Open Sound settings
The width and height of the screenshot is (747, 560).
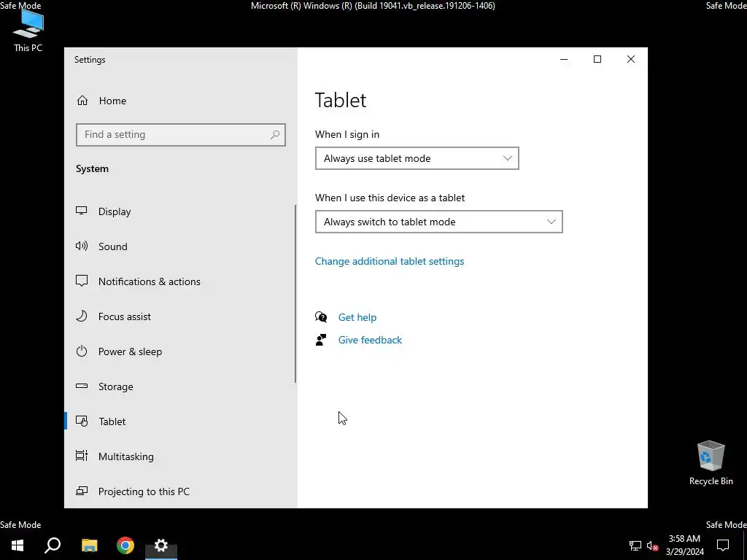(179, 246)
